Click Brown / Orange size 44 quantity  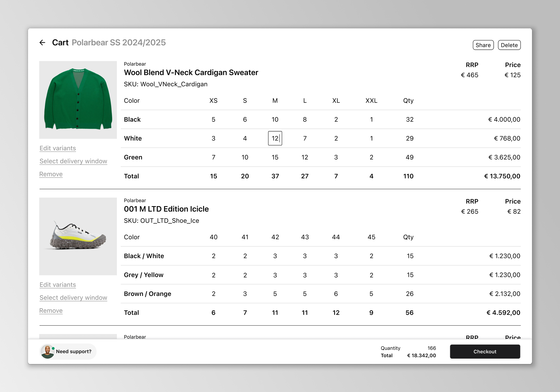(336, 294)
